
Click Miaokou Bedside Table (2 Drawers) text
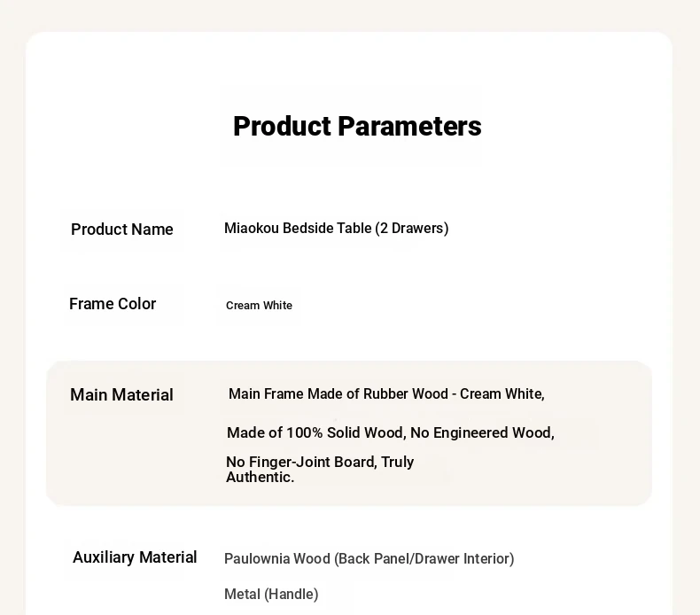[336, 229]
